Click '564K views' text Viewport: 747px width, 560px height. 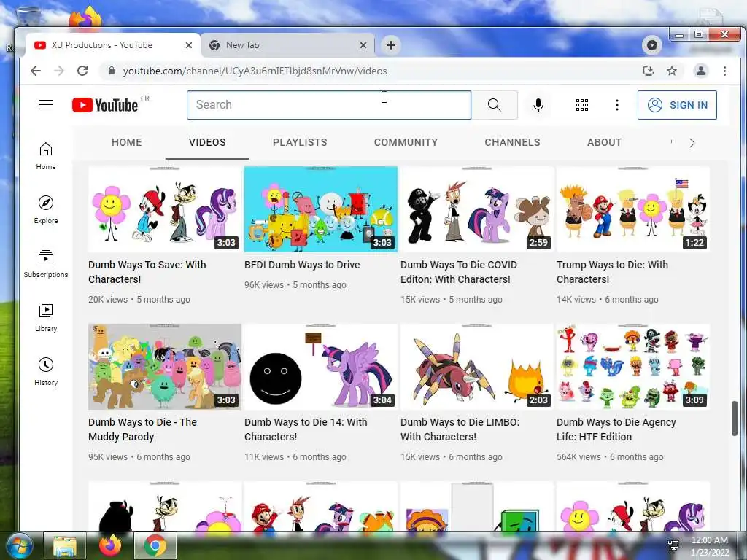point(578,456)
